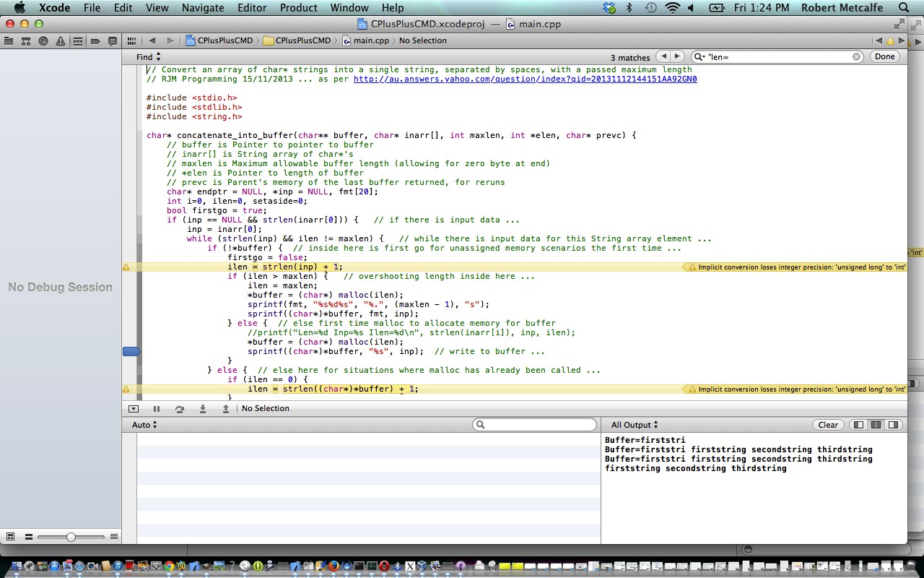Click the Log navigator speech bubble icon
Screen dimensions: 924x578
tap(113, 41)
